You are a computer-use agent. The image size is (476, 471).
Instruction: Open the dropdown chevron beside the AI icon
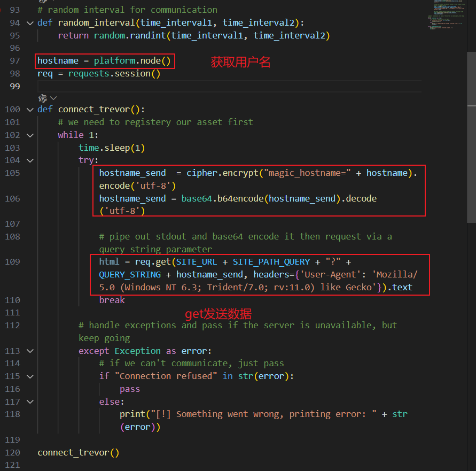pyautogui.click(x=53, y=98)
